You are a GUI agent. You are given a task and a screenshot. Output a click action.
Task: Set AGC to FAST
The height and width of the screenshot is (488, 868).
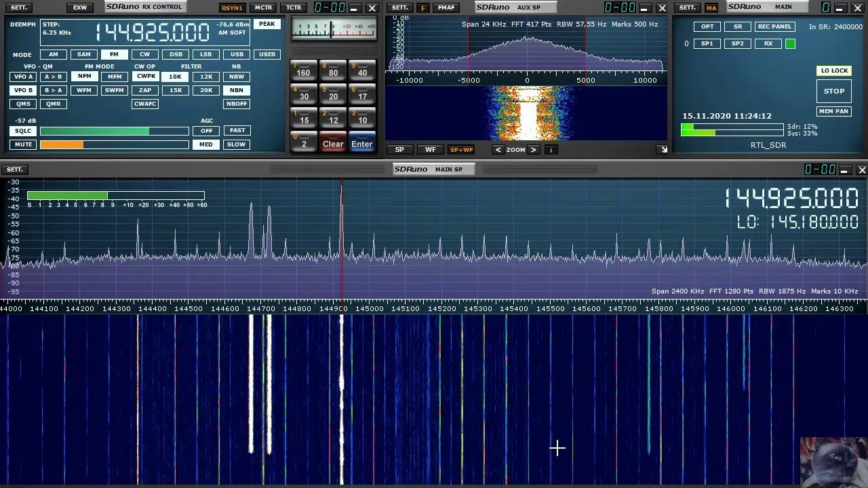(237, 130)
